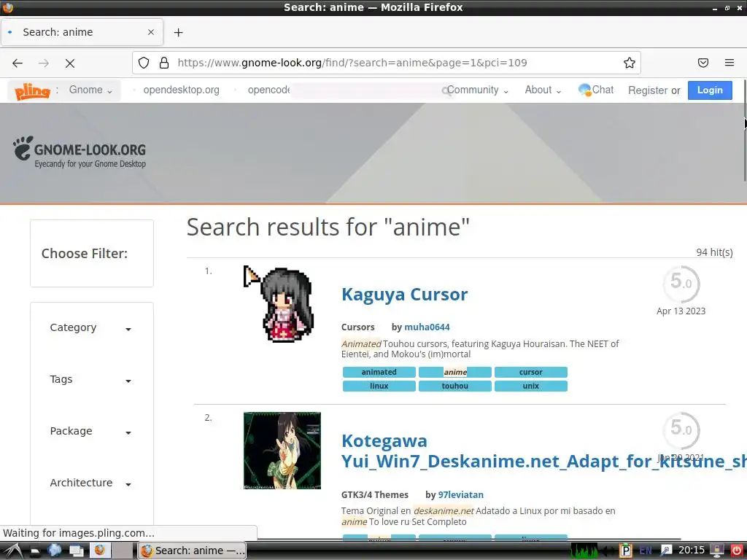Click the 'touhou' tag
Image resolution: width=747 pixels, height=560 pixels.
[x=455, y=386]
